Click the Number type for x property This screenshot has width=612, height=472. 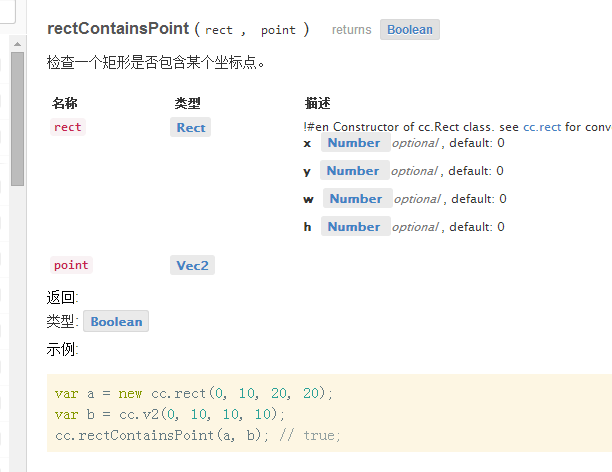pyautogui.click(x=356, y=143)
